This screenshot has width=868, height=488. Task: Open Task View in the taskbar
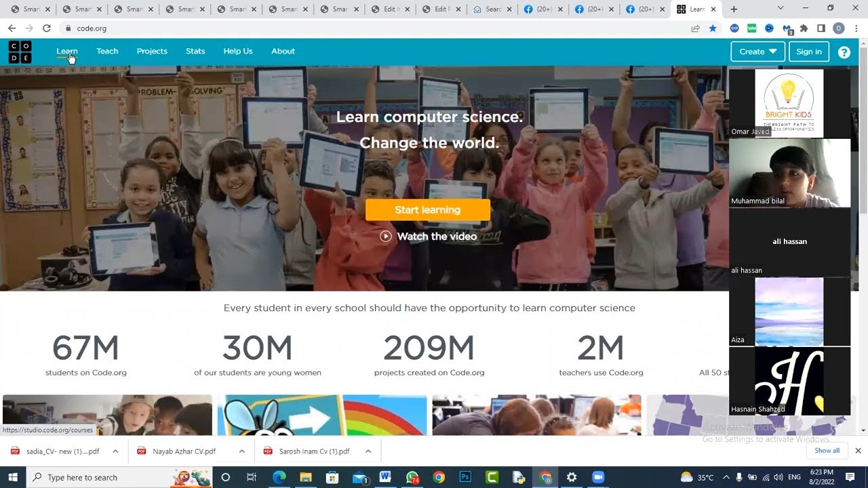point(252,477)
